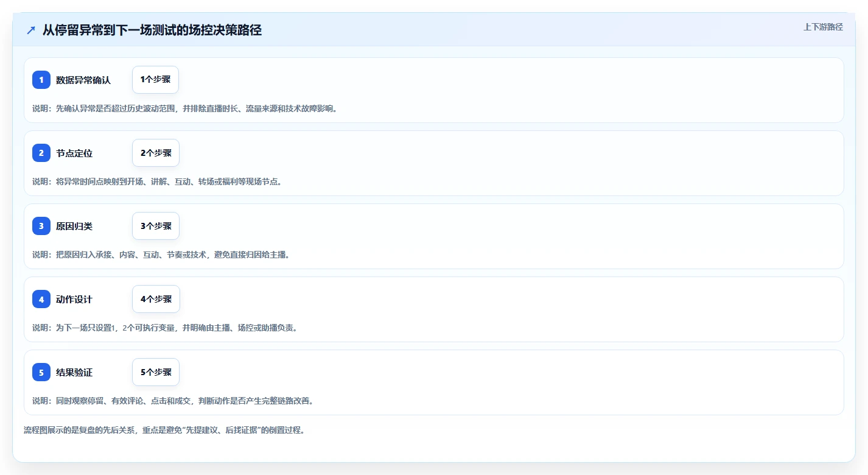
Task: Click the footer note starting 流程图展示的是复盘的先后关系
Action: coord(164,430)
